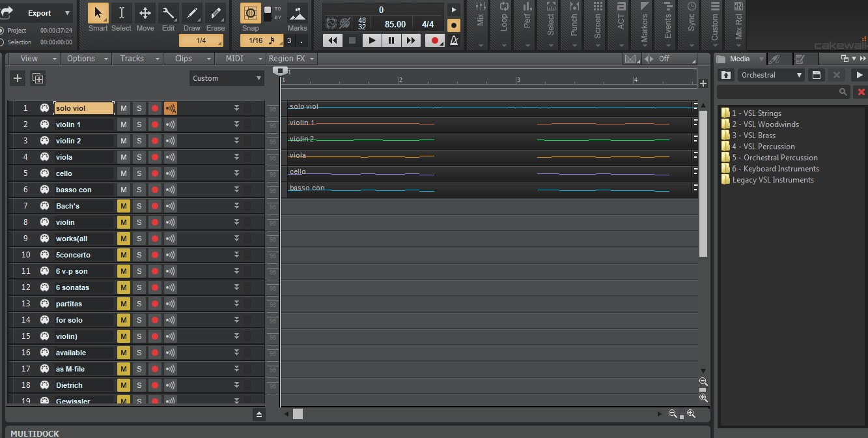The width and height of the screenshot is (868, 438).
Task: Start recording with Record button
Action: (434, 40)
